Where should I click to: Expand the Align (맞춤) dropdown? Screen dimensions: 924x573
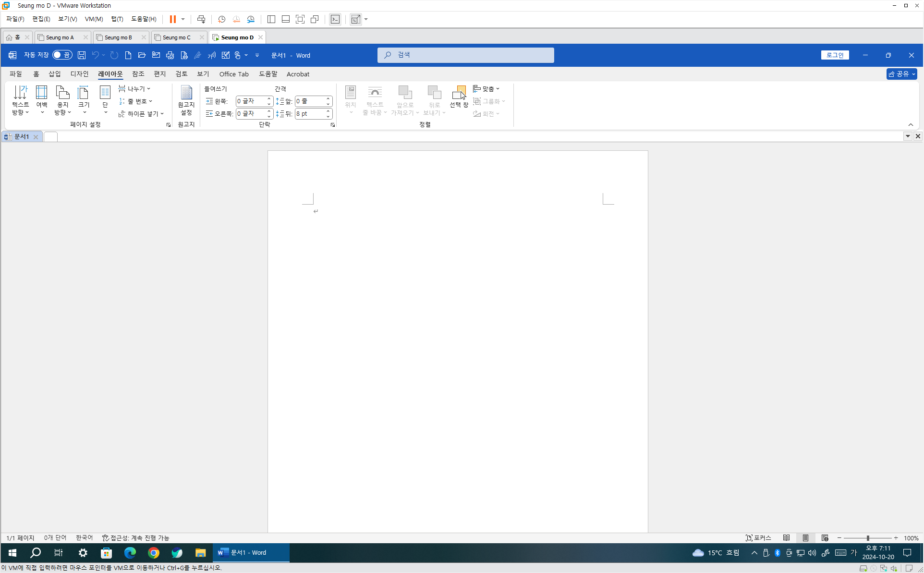[486, 89]
